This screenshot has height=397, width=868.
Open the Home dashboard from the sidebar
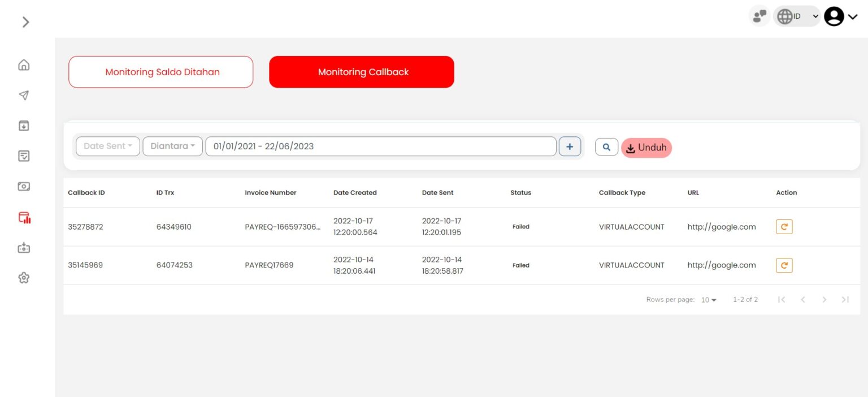[24, 65]
